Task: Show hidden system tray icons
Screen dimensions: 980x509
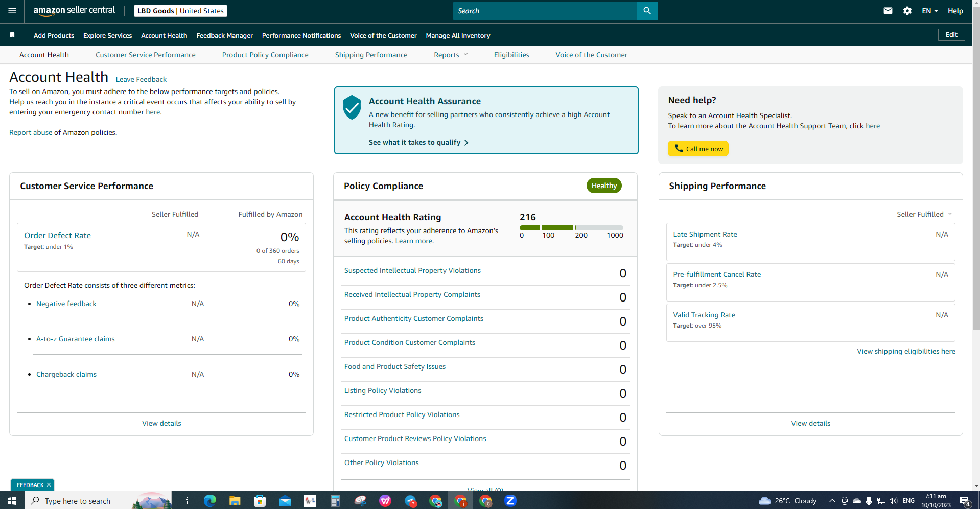Action: tap(832, 501)
